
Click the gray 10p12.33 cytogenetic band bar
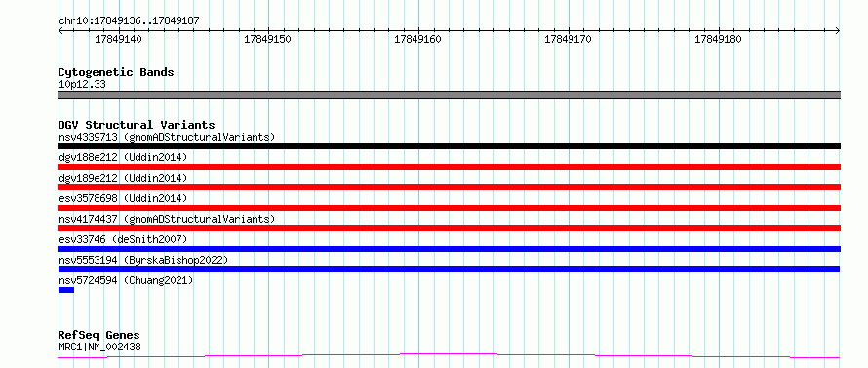pos(449,95)
